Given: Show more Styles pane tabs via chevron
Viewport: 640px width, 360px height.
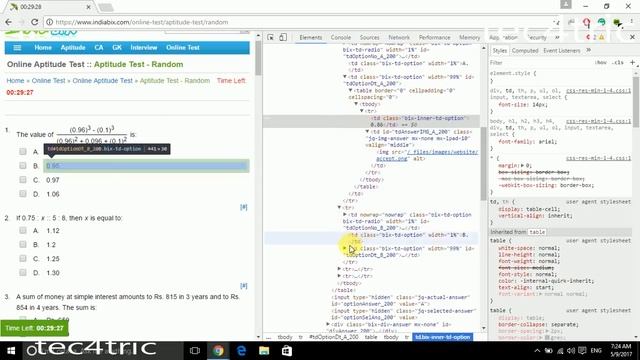Looking at the screenshot, I should click(x=589, y=50).
